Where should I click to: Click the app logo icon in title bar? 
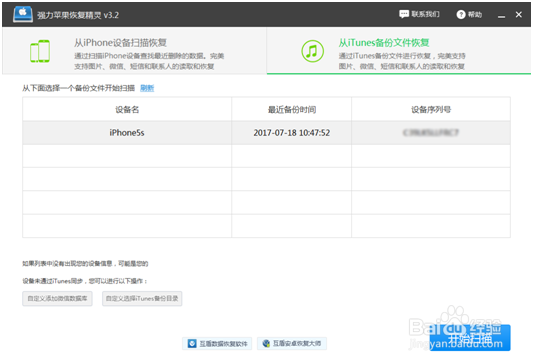click(x=23, y=14)
